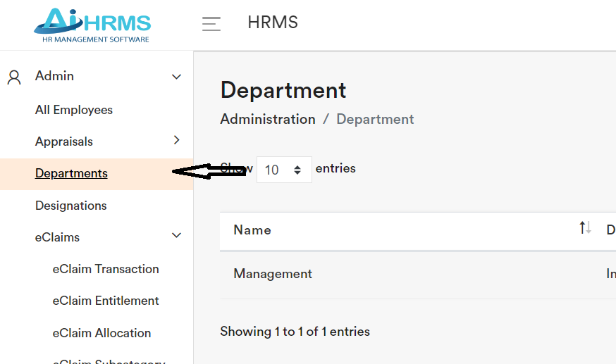Expand the Appraisals submenu arrow
Screen dimensions: 616x364
coord(176,141)
